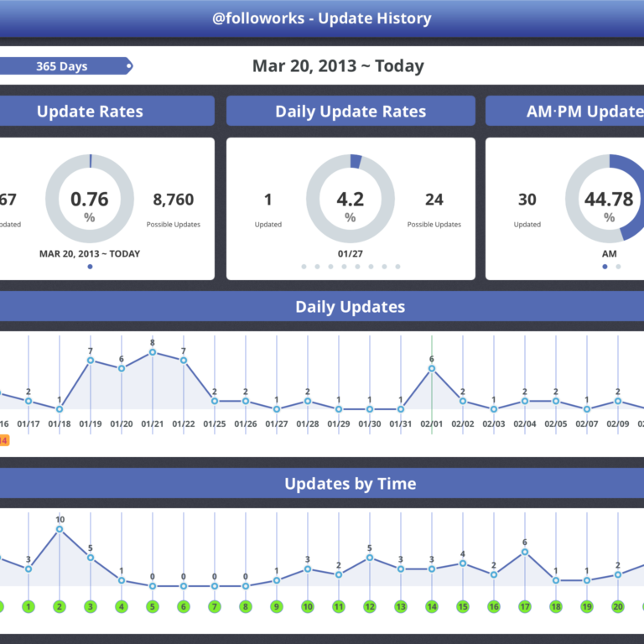Select the 01/21 data point showing 8
This screenshot has height=644, width=644.
click(x=153, y=352)
